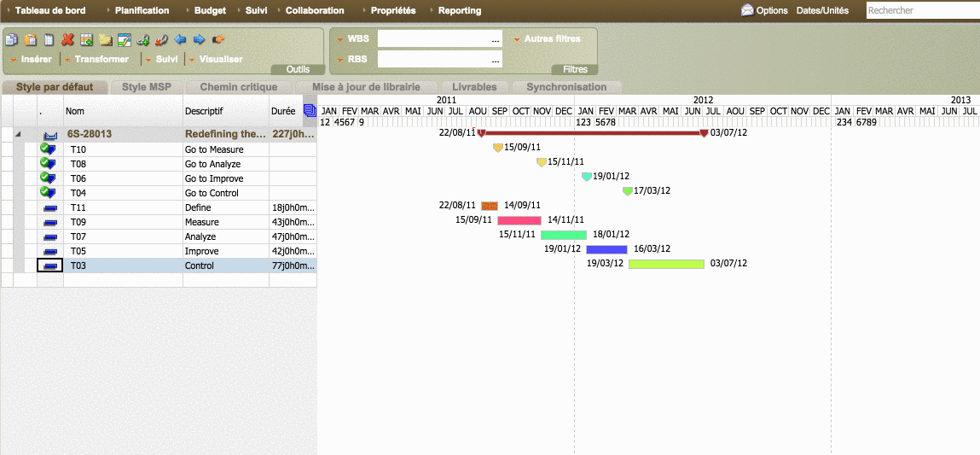Click the milestone check icon of T06
This screenshot has height=455, width=980.
48,178
